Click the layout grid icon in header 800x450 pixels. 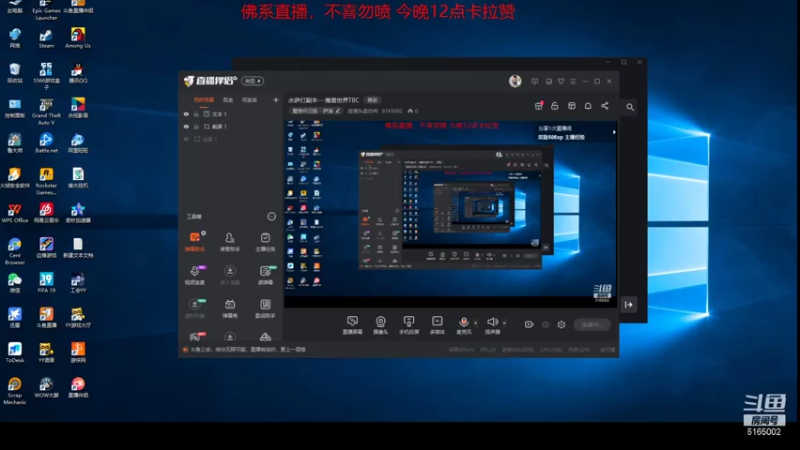pyautogui.click(x=571, y=106)
